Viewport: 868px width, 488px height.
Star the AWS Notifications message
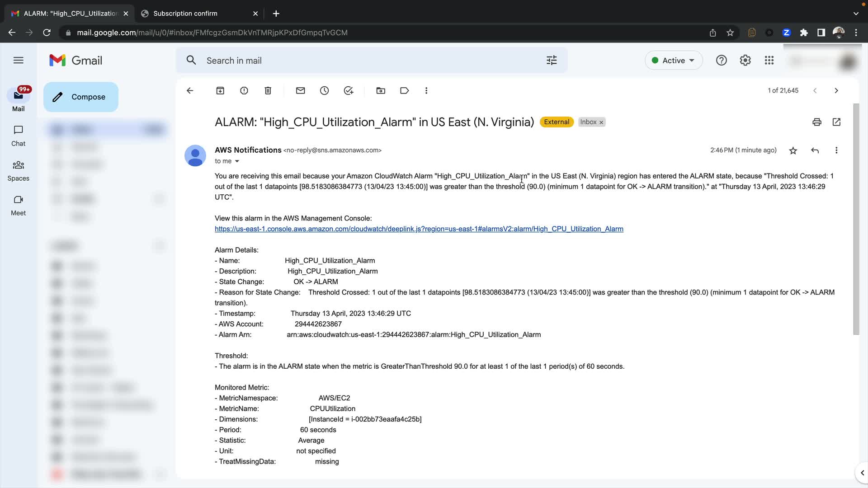tap(793, 150)
